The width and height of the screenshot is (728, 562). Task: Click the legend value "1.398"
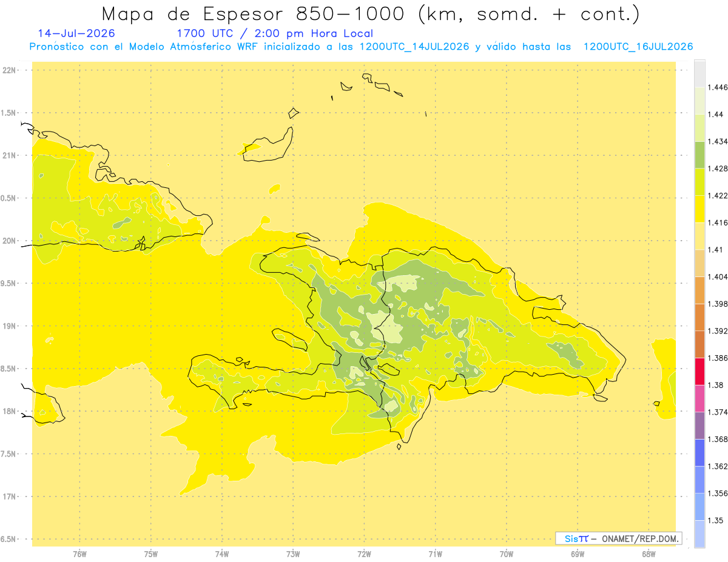(x=718, y=304)
